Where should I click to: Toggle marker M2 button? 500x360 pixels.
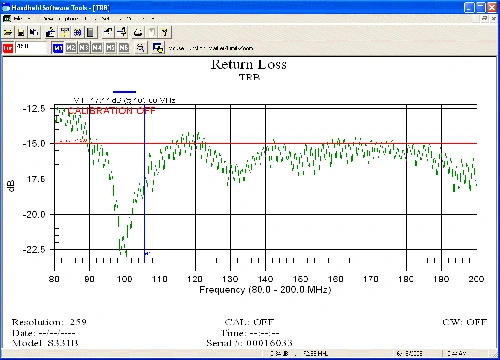[71, 48]
